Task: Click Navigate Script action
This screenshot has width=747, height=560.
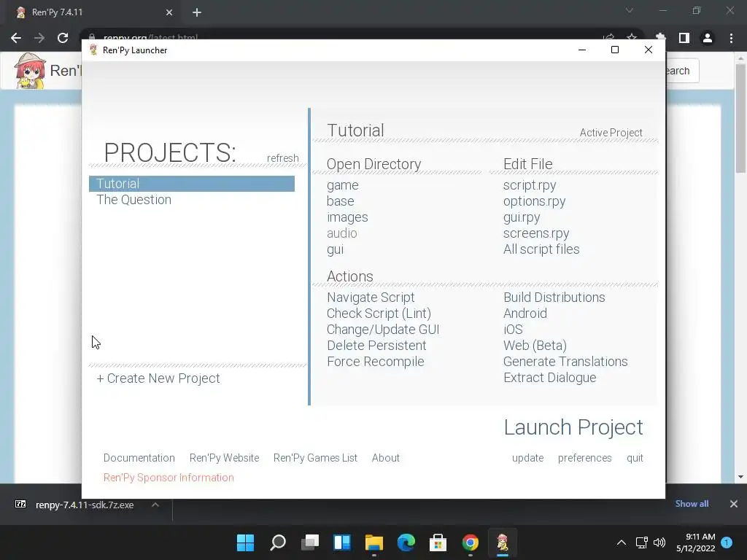Action: pos(371,297)
